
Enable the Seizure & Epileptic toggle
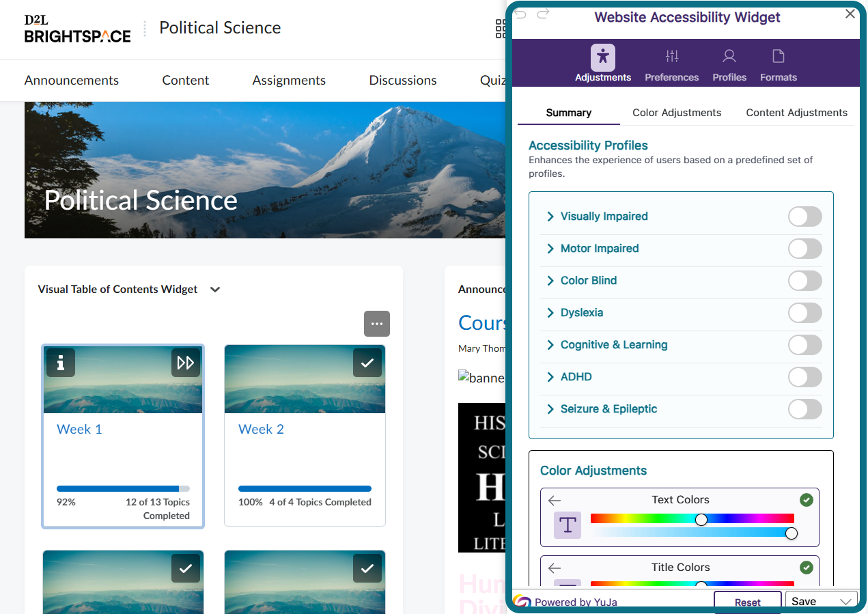(805, 409)
